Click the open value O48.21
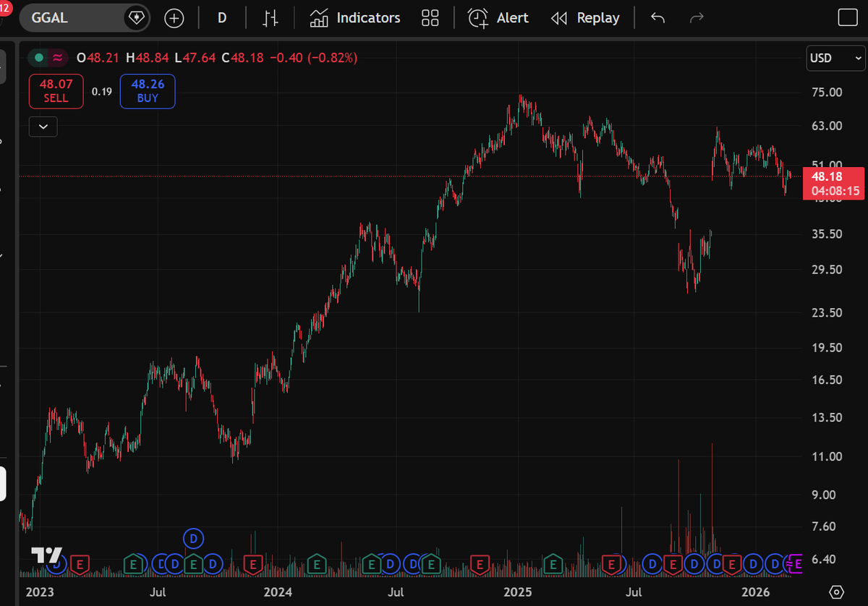The image size is (868, 606). [98, 58]
